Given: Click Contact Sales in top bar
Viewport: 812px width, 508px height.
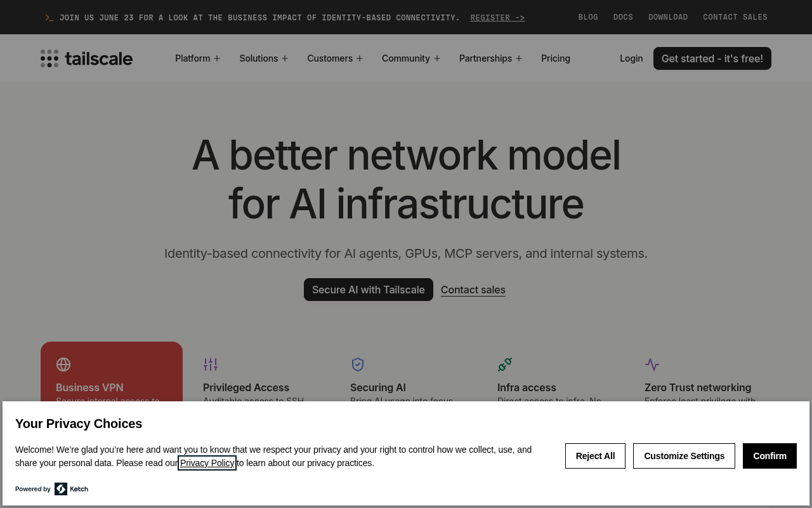Looking at the screenshot, I should point(735,17).
